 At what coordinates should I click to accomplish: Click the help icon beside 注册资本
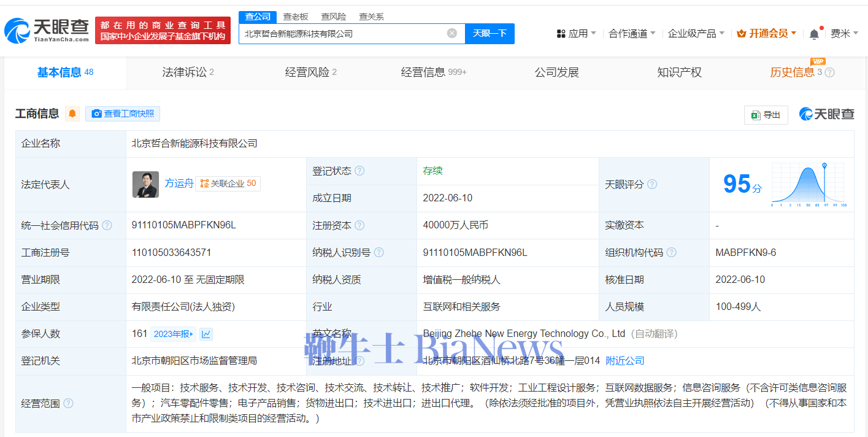(x=359, y=225)
